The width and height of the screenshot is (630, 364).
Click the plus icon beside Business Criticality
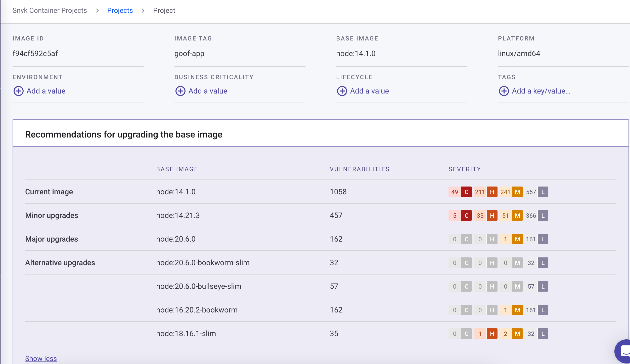click(180, 91)
